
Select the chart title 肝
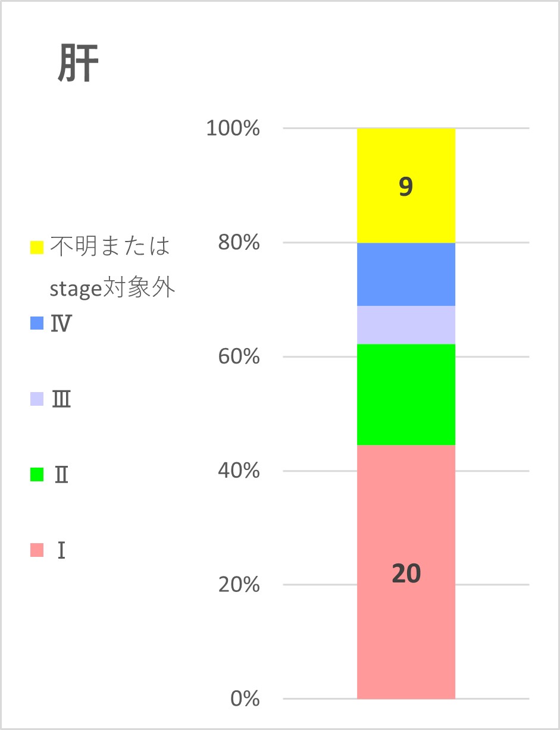(x=78, y=64)
